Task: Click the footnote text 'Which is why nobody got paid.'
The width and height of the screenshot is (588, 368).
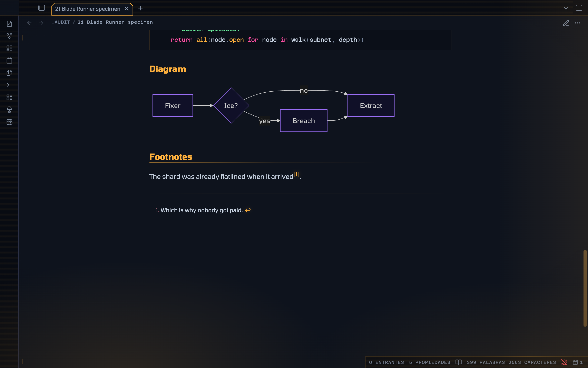Action: point(202,210)
